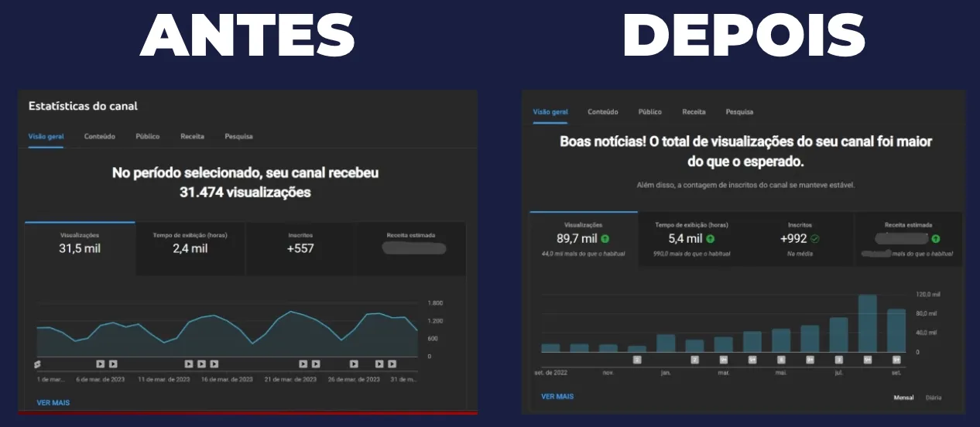Open Visão geral tab in DEPOIS panel
The width and height of the screenshot is (980, 427).
click(x=550, y=112)
